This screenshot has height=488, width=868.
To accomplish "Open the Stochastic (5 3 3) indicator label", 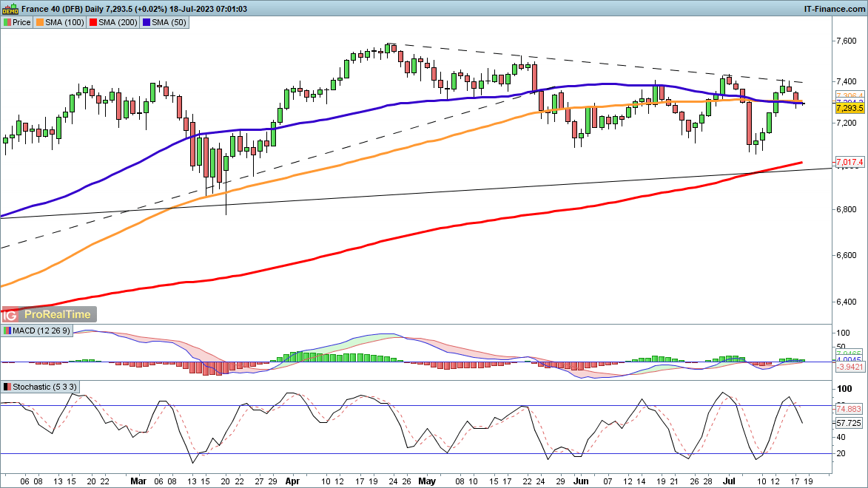I will (40, 387).
